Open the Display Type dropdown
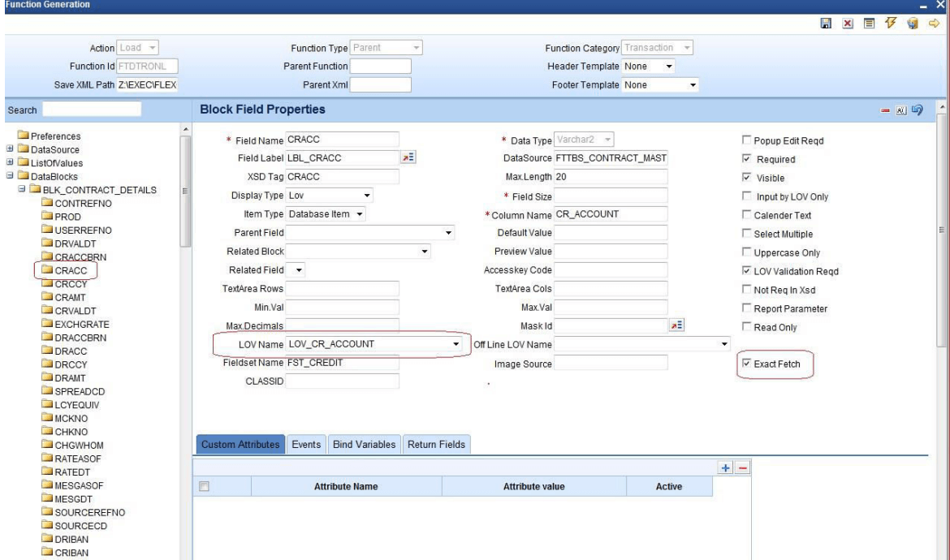The height and width of the screenshot is (560, 950). (x=367, y=196)
